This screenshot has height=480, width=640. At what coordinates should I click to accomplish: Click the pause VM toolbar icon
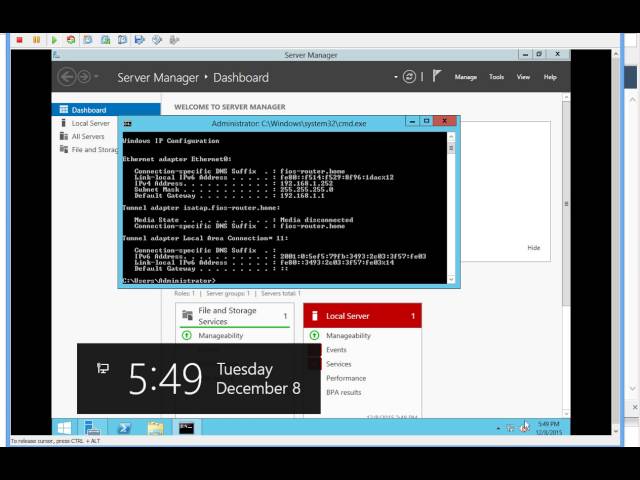pos(36,40)
